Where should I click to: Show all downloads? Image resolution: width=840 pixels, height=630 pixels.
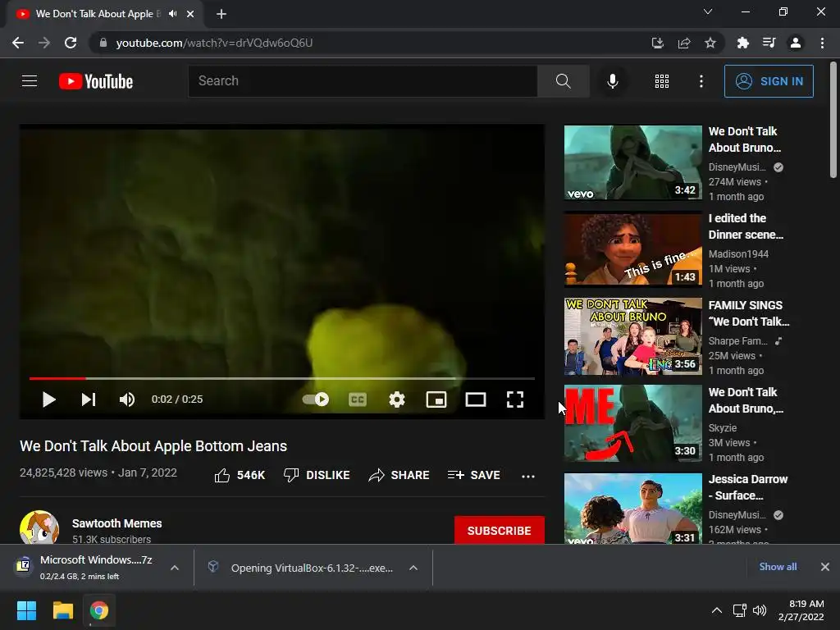pyautogui.click(x=778, y=566)
